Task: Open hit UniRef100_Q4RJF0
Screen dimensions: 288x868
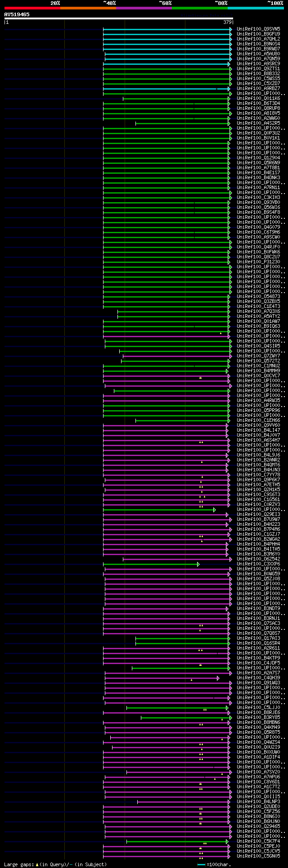Action: pyautogui.click(x=258, y=247)
